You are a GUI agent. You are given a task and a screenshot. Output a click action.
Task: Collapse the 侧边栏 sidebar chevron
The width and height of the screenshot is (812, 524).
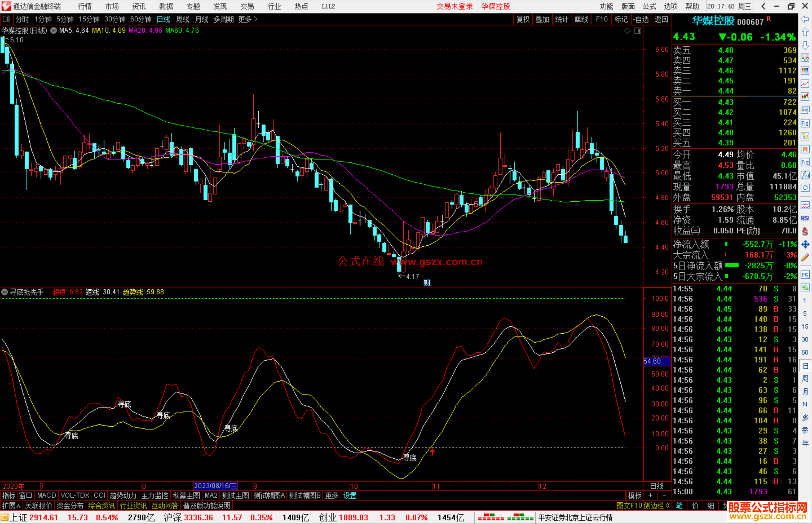tap(668, 506)
